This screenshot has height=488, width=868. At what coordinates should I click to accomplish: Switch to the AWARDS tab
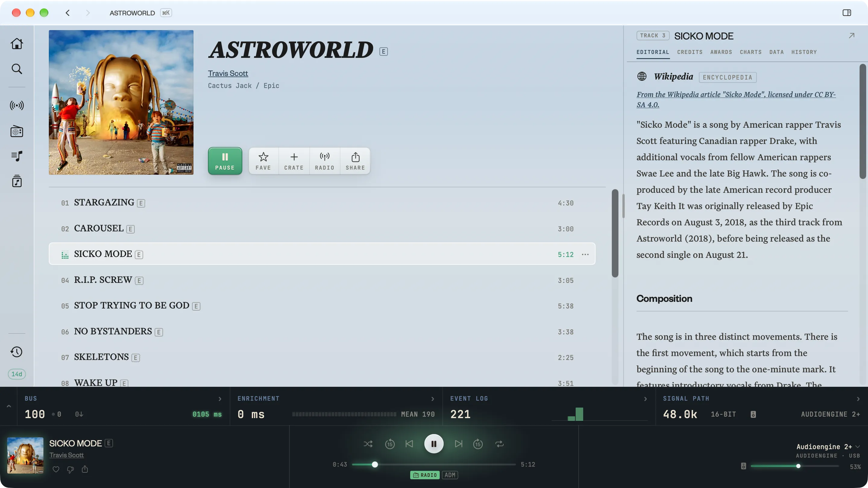click(x=721, y=52)
